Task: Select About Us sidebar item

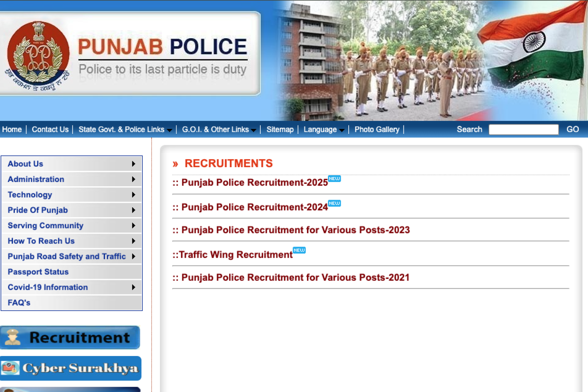Action: [72, 164]
